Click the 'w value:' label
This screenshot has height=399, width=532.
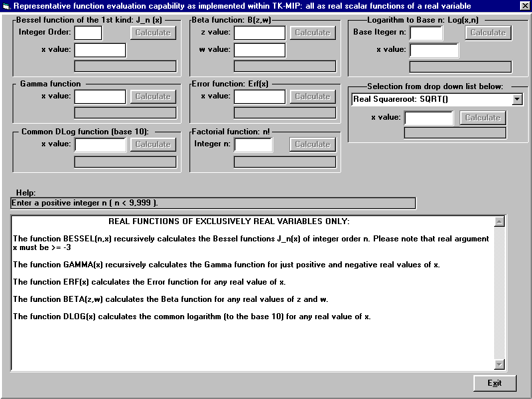click(x=215, y=49)
